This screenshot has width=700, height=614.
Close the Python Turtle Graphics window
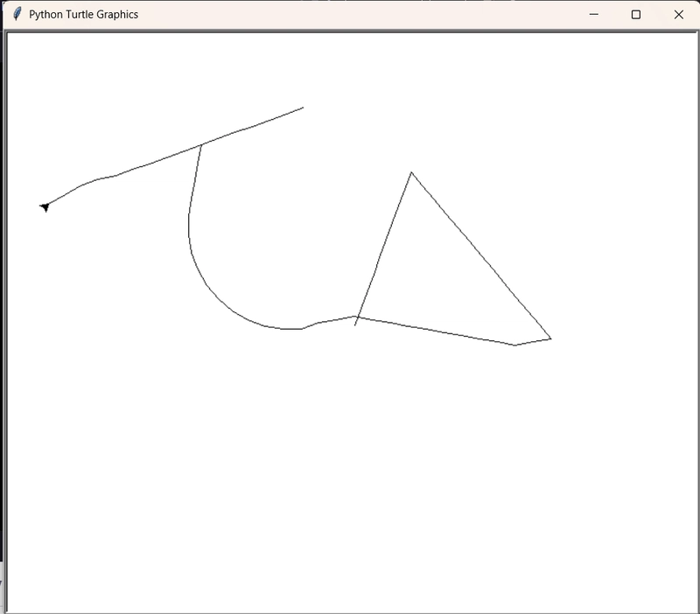(x=678, y=14)
